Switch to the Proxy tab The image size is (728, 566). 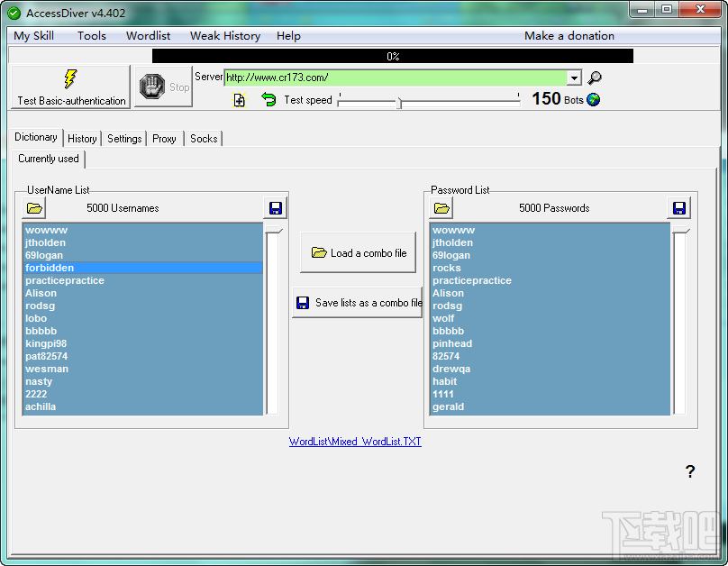164,139
